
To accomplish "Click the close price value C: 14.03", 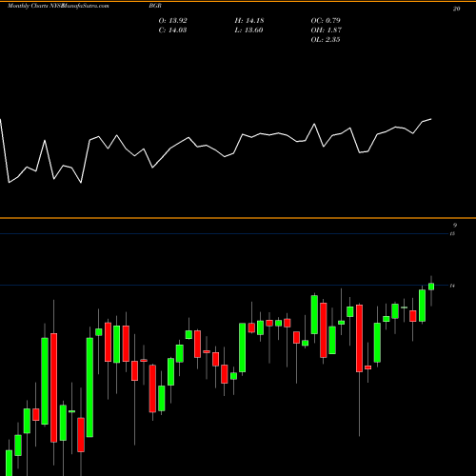I will tap(172, 30).
